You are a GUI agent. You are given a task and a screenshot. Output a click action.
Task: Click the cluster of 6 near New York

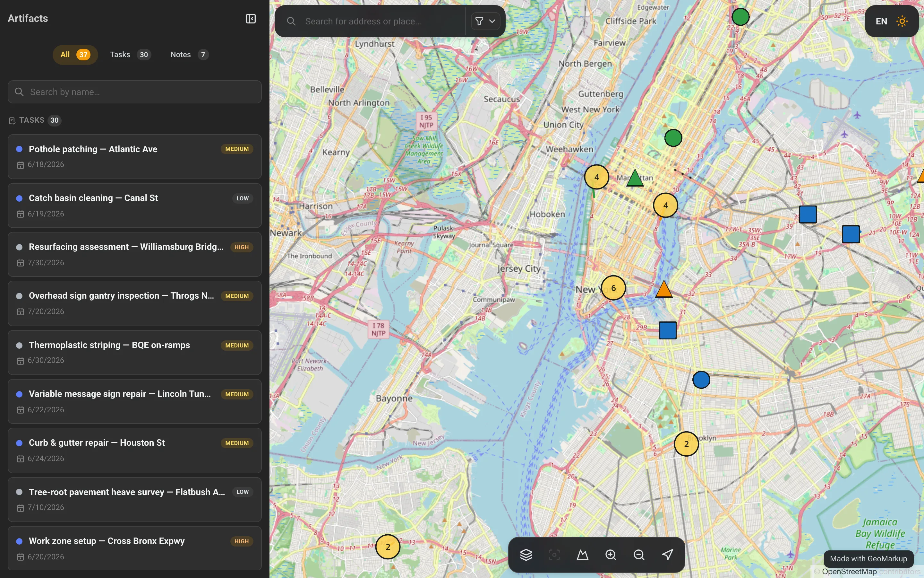pyautogui.click(x=613, y=288)
